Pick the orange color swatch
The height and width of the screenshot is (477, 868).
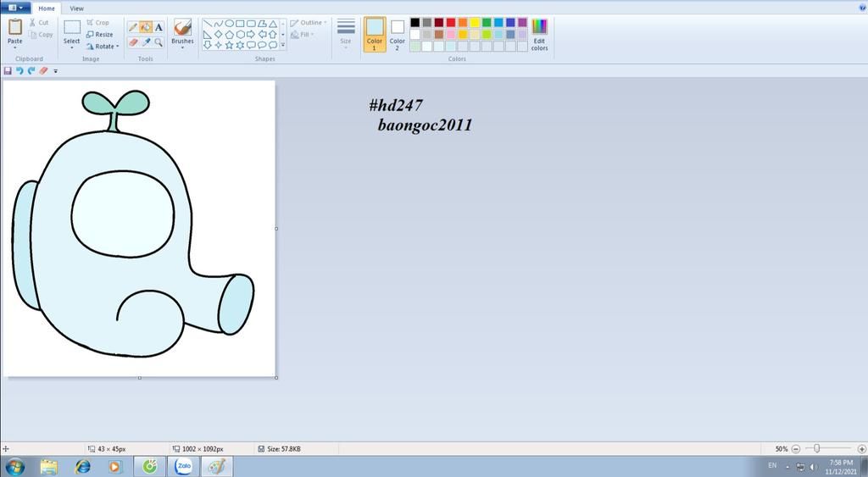click(463, 23)
